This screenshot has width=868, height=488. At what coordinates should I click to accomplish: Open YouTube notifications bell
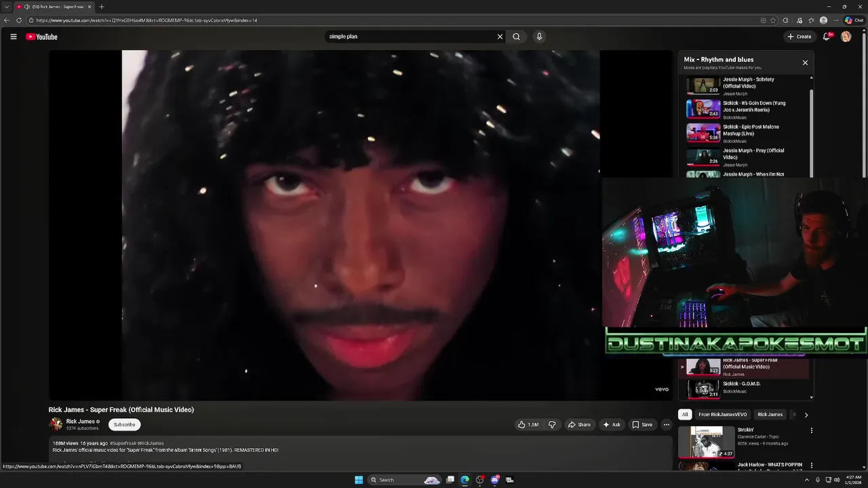point(826,37)
